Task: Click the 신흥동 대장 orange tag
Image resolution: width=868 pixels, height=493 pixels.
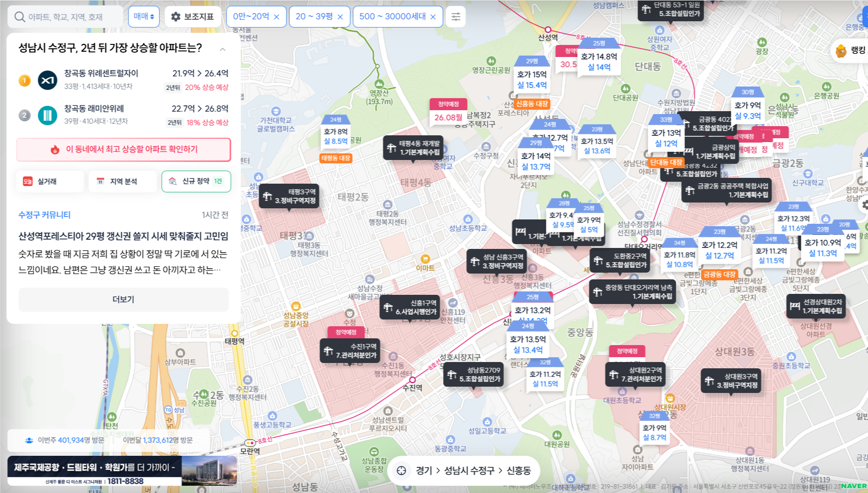Action: click(532, 104)
